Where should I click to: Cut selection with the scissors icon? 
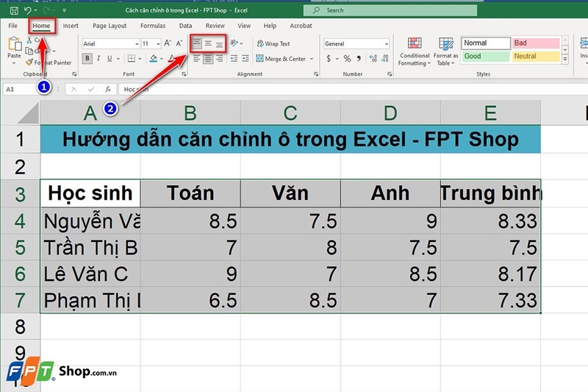point(29,40)
